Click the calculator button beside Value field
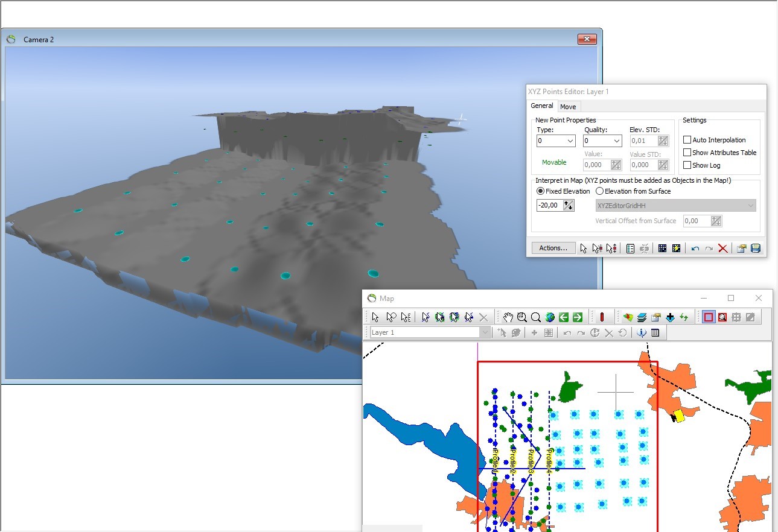The image size is (778, 532). coord(616,165)
